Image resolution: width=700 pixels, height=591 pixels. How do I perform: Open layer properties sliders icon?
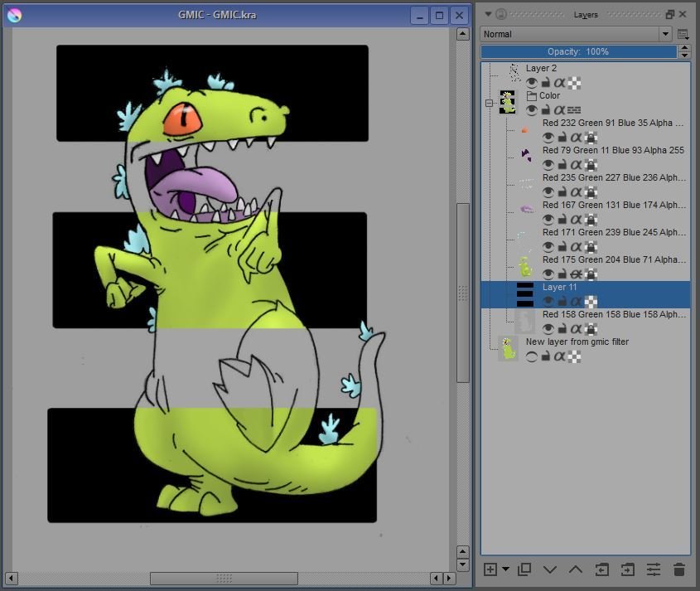653,569
